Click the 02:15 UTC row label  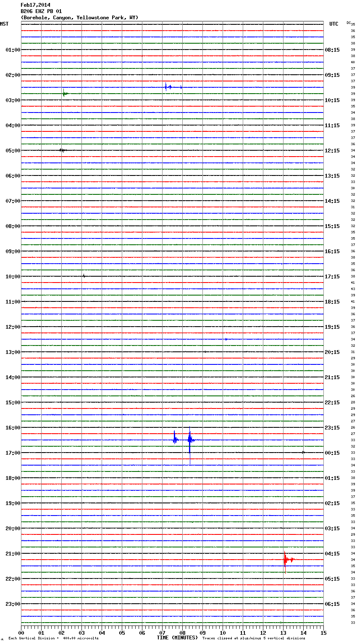pos(332,503)
